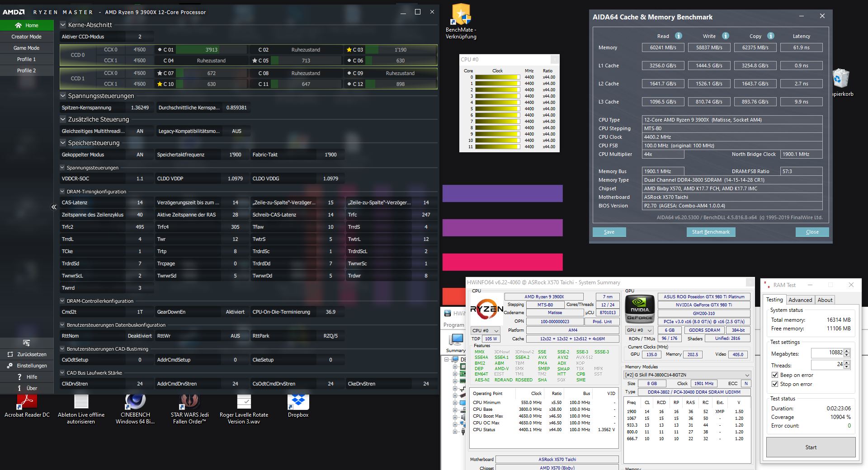Open Ryzen Master Home icon
This screenshot has width=868, height=470.
pos(18,25)
